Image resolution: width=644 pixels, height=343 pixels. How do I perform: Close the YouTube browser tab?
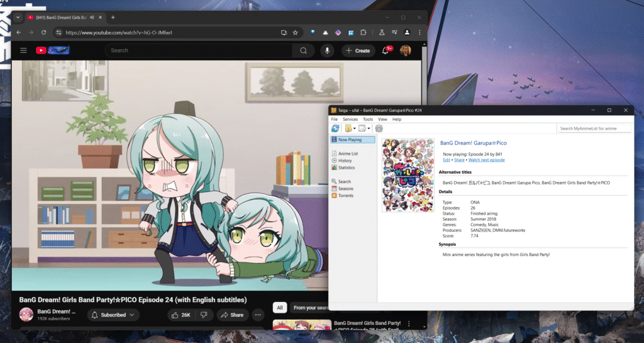tap(101, 18)
